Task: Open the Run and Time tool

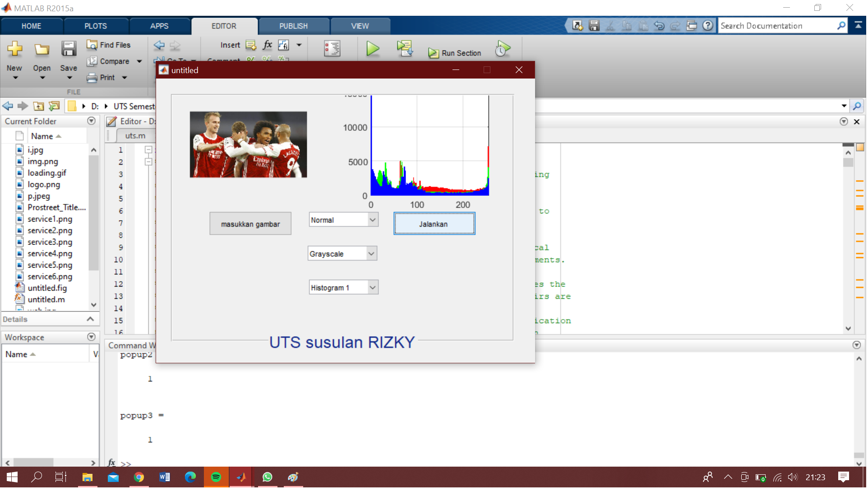Action: 503,49
